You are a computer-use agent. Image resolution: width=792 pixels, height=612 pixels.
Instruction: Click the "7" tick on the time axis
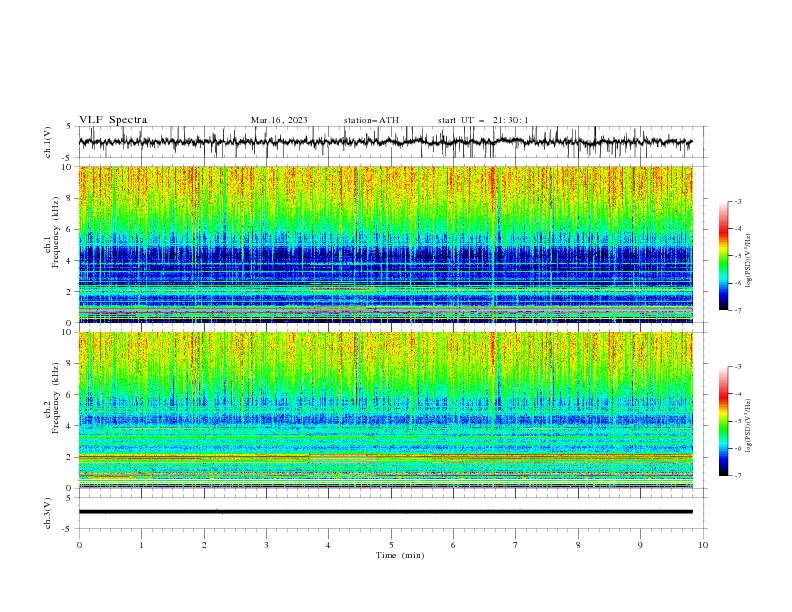(x=516, y=545)
